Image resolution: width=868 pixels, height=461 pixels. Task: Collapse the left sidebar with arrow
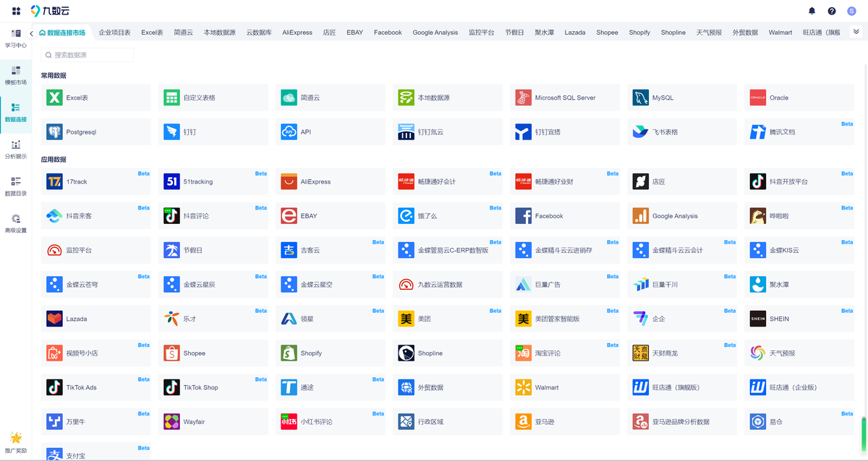pyautogui.click(x=31, y=33)
